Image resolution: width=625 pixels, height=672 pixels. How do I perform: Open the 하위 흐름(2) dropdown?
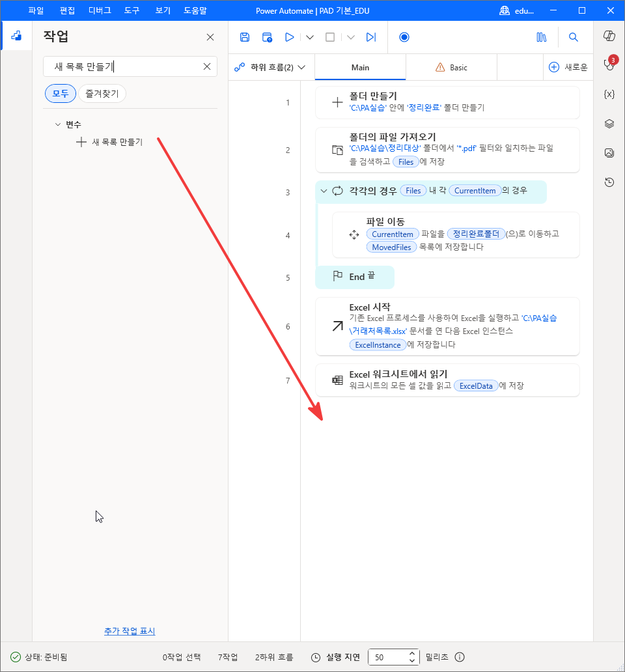point(270,67)
